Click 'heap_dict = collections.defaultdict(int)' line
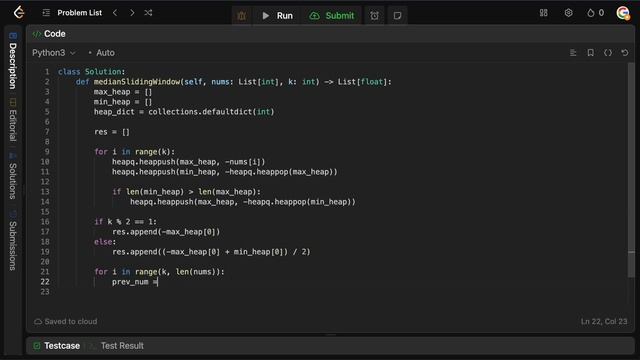The image size is (640, 360). 184,112
